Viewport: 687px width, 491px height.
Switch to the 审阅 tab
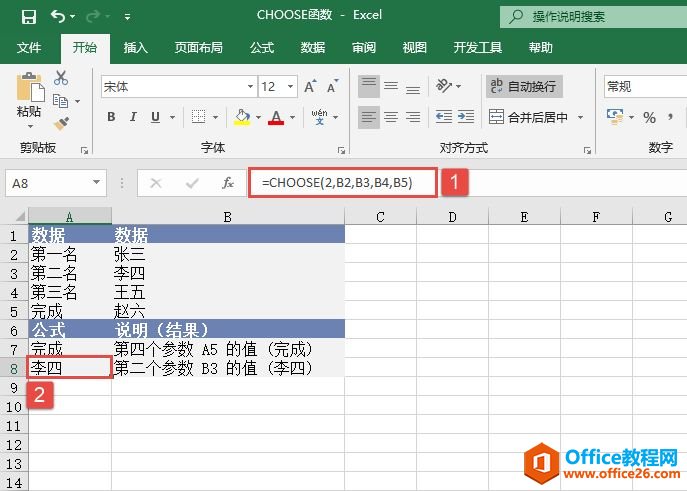tap(364, 47)
